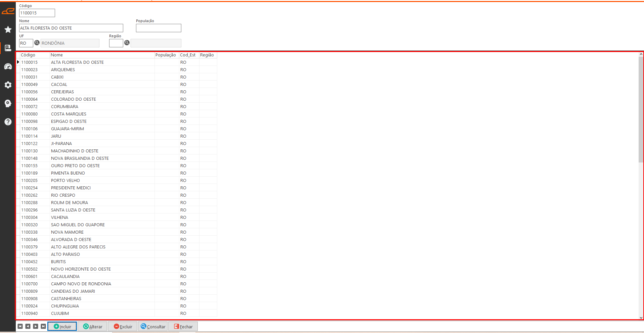Go to previous record arrow
The height and width of the screenshot is (333, 644).
tap(28, 326)
